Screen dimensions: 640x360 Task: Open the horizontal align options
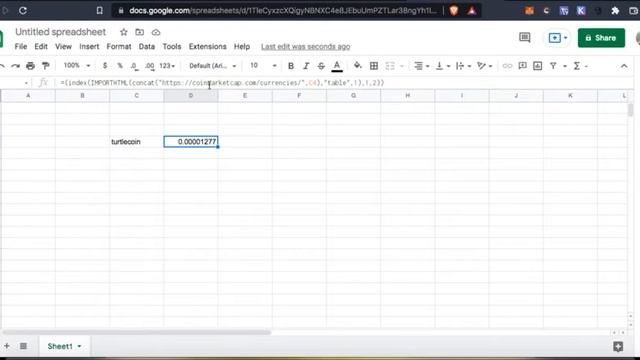pyautogui.click(x=421, y=66)
